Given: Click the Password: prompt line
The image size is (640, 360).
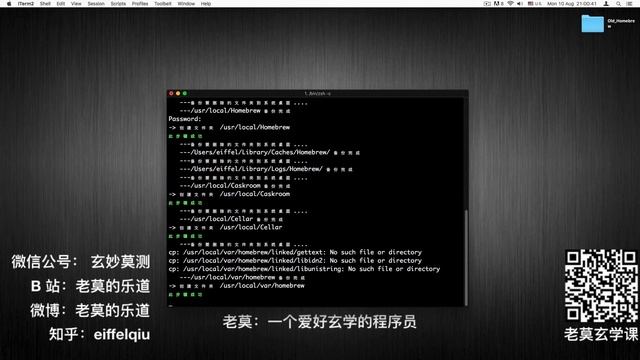Looking at the screenshot, I should tap(185, 119).
